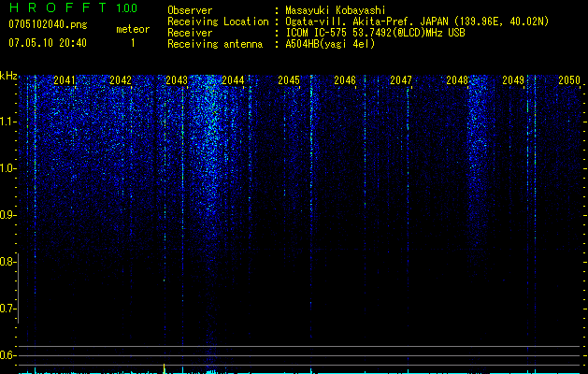Click the Receiving Location label
The height and width of the screenshot is (374, 588).
pyautogui.click(x=218, y=22)
